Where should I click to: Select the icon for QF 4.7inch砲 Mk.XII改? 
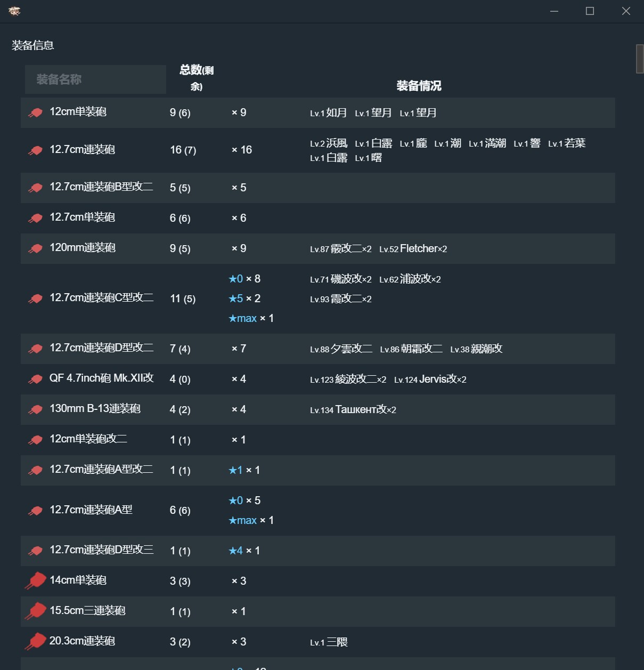point(35,379)
